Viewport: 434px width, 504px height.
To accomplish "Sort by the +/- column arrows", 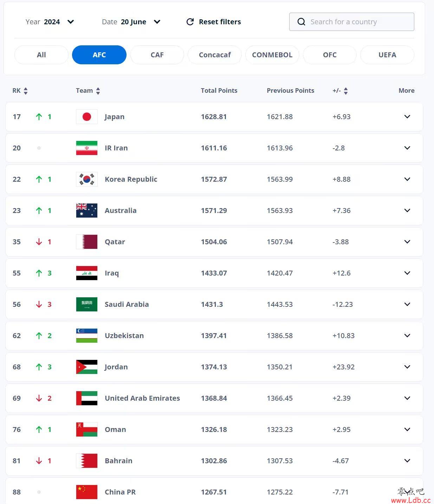I will [346, 91].
